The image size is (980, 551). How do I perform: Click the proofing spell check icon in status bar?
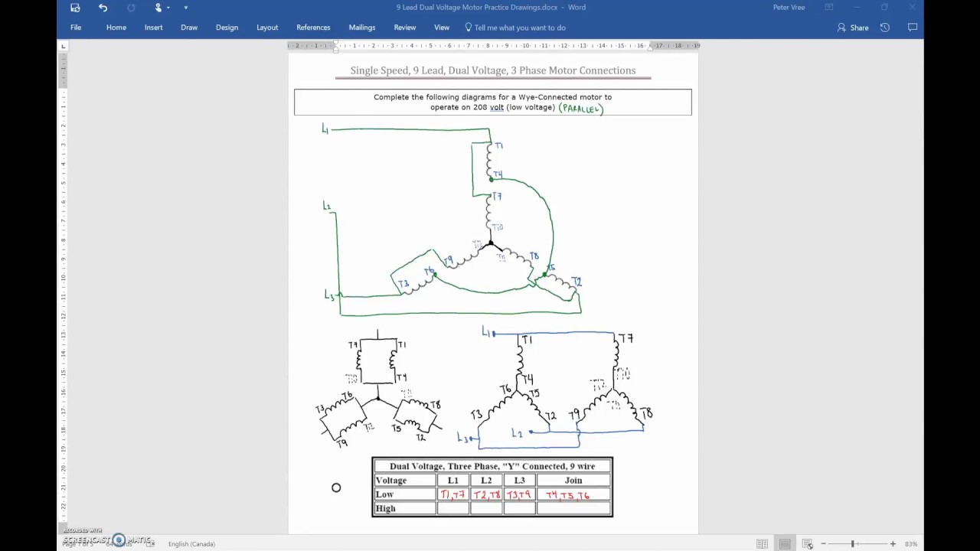coord(151,544)
